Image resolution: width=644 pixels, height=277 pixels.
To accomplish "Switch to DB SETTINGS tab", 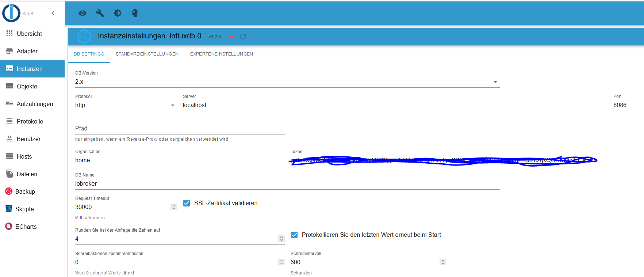I will click(89, 54).
